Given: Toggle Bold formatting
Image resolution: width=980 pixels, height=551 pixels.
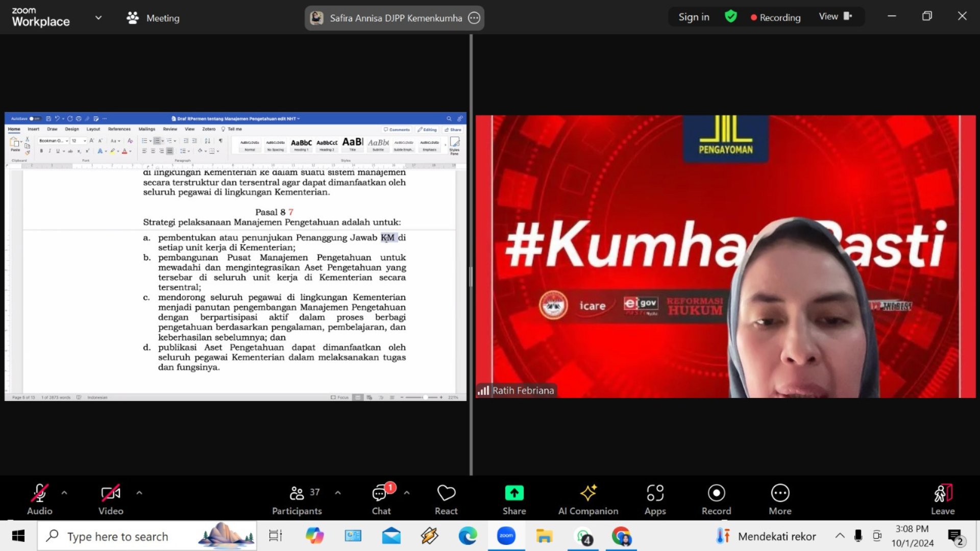Looking at the screenshot, I should (x=41, y=151).
